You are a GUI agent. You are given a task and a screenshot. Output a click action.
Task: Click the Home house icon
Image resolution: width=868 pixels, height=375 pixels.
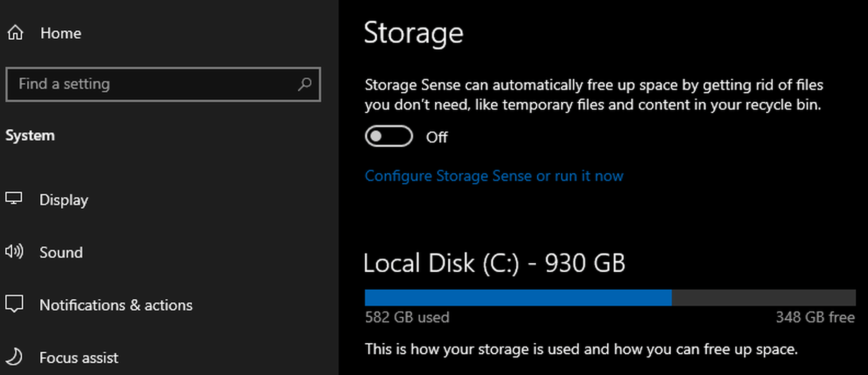[15, 33]
